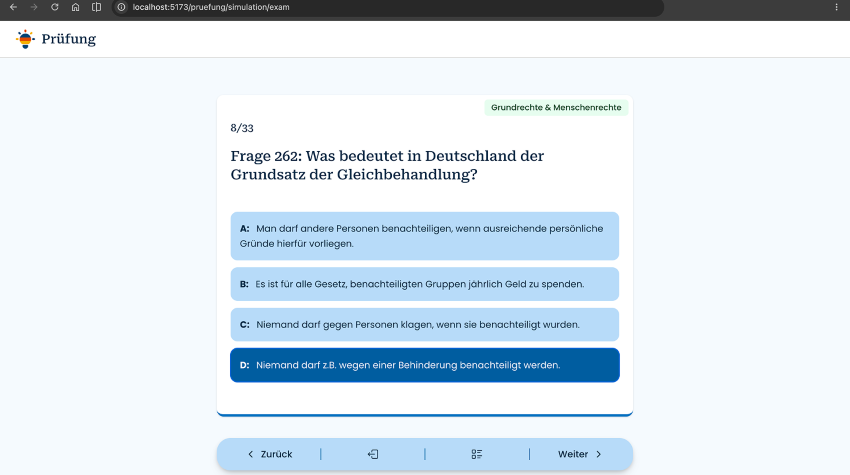This screenshot has width=850, height=475.
Task: Click the Prüfung header title
Action: click(x=69, y=39)
